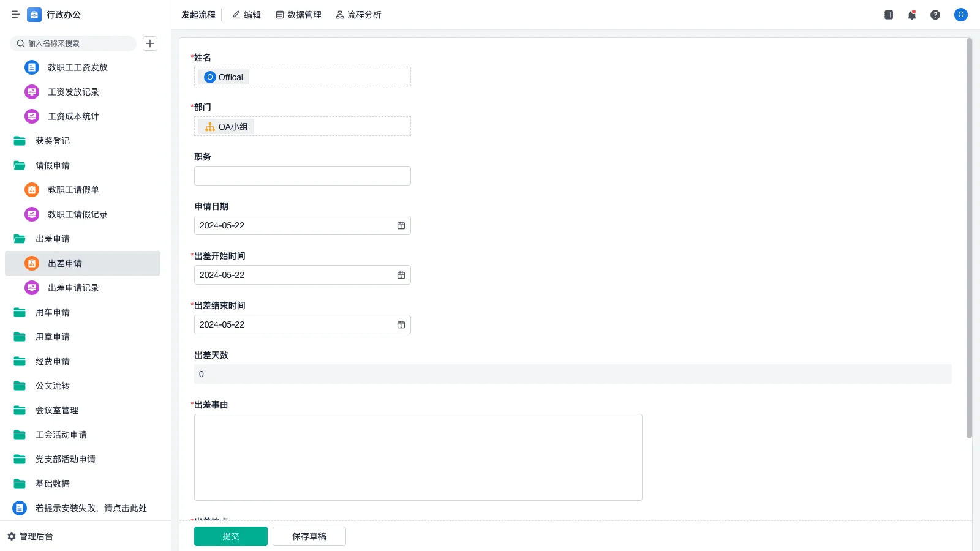Click the add new item plus icon
The height and width of the screenshot is (551, 980).
click(x=150, y=43)
